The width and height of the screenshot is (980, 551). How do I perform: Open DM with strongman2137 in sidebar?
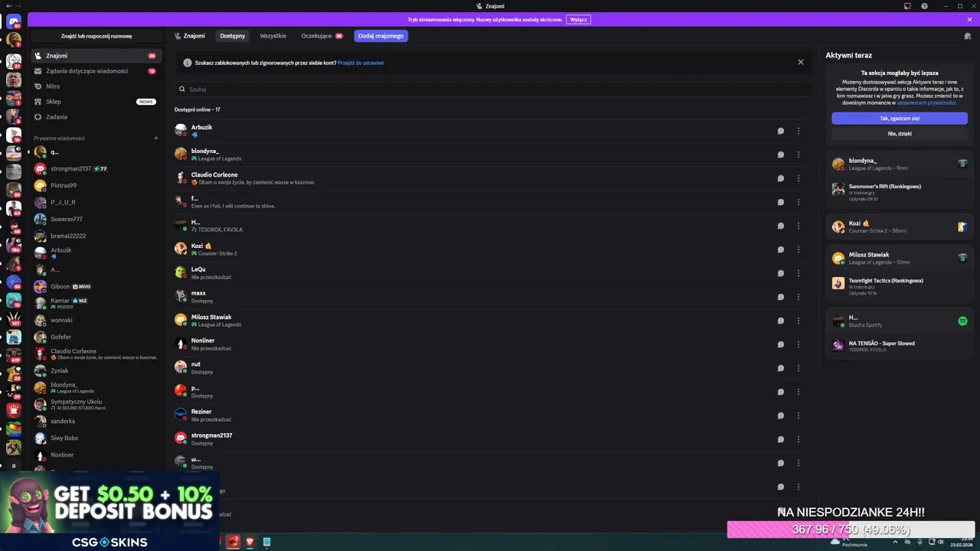click(x=96, y=168)
